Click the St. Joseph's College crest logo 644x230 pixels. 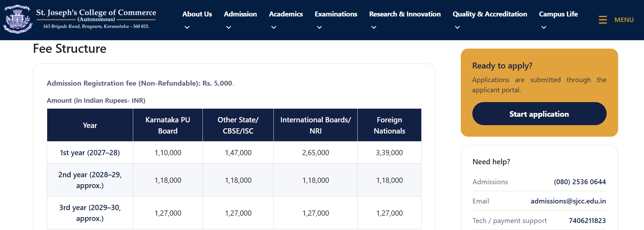point(17,19)
